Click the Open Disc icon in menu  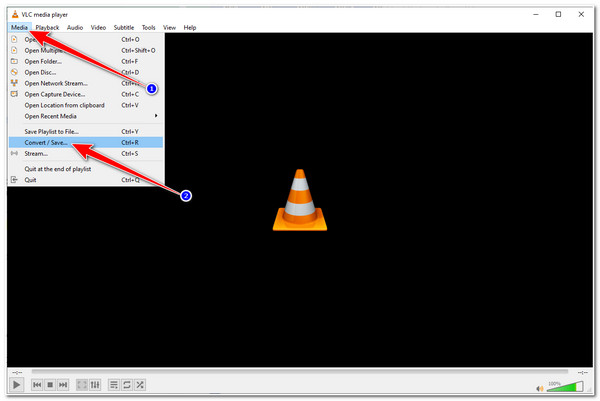14,72
